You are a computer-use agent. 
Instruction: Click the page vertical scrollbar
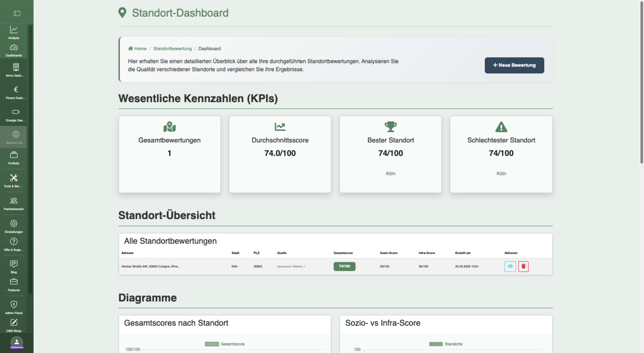click(641, 82)
